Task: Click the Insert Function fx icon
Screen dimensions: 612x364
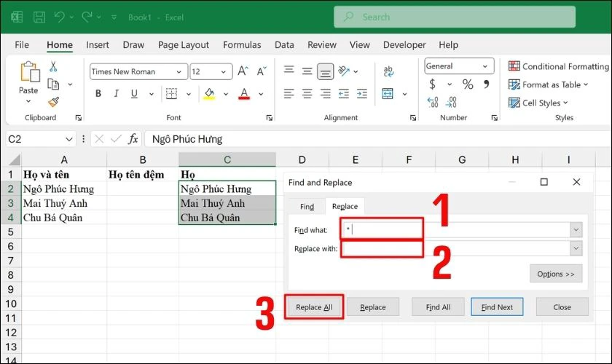Action: pyautogui.click(x=133, y=139)
